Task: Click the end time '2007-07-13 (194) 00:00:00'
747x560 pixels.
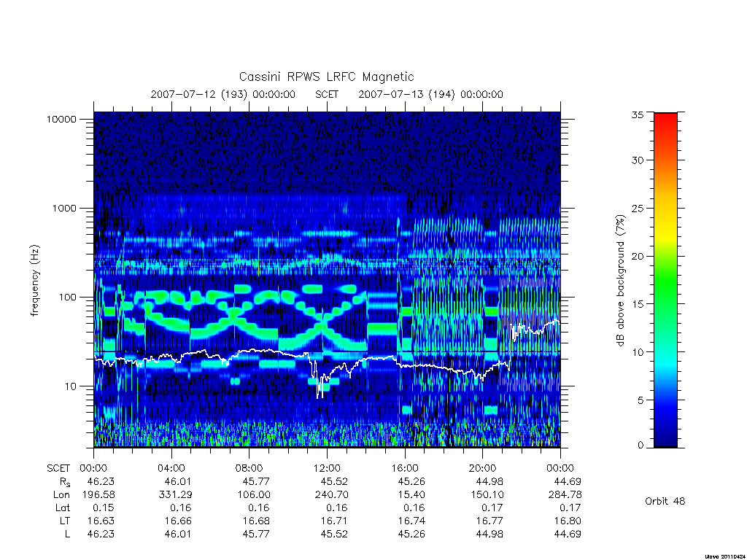Action: point(430,94)
